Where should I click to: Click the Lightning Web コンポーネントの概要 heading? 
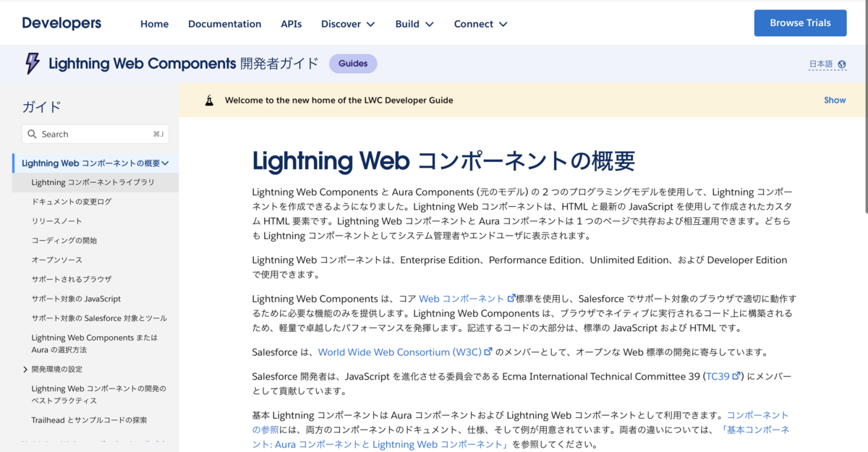(443, 161)
